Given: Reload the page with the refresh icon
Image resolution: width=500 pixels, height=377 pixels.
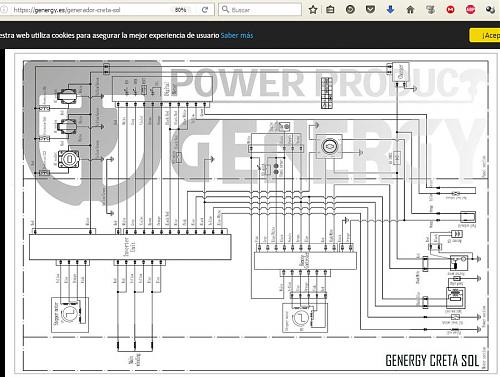Looking at the screenshot, I should point(205,10).
